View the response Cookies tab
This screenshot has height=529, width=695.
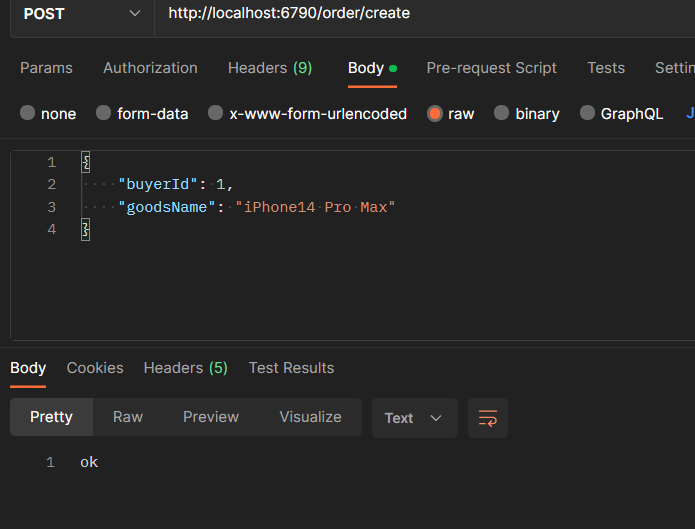(x=95, y=368)
